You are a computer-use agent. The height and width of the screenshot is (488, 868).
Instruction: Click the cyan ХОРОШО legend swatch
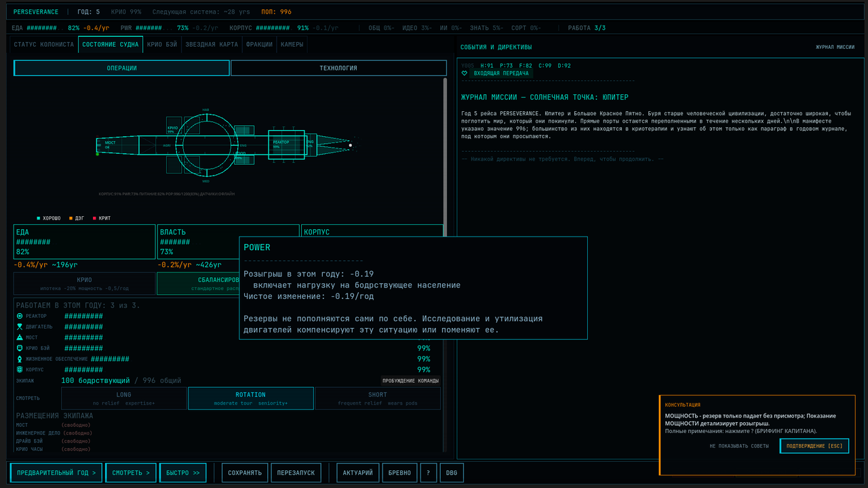tap(39, 218)
